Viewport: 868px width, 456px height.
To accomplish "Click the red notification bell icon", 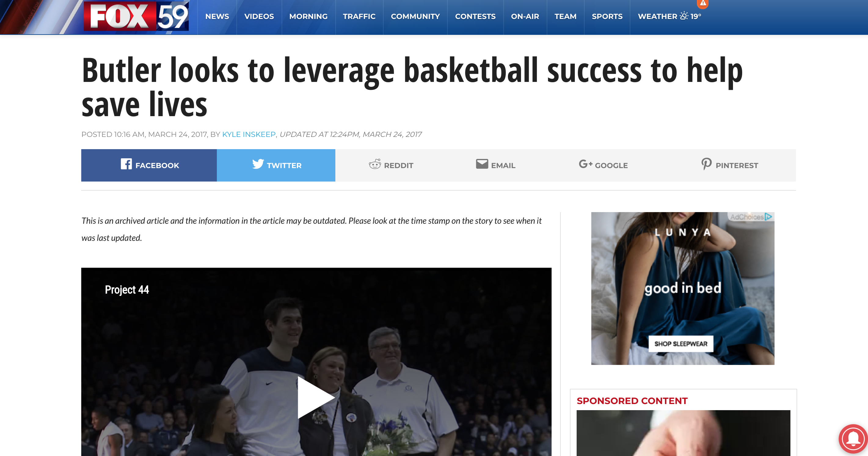I will (853, 439).
